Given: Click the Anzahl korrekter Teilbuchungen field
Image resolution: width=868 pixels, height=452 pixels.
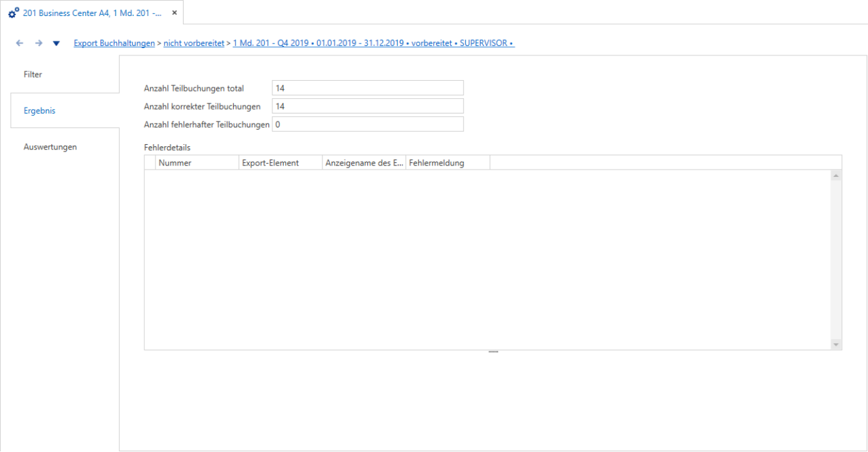Looking at the screenshot, I should pyautogui.click(x=368, y=106).
